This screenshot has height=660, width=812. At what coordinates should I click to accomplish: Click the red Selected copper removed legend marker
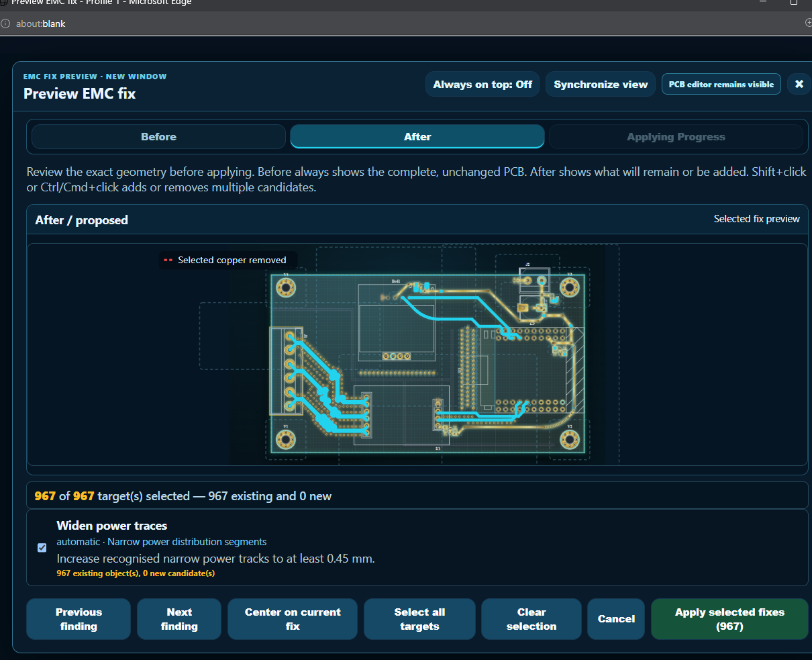point(168,261)
